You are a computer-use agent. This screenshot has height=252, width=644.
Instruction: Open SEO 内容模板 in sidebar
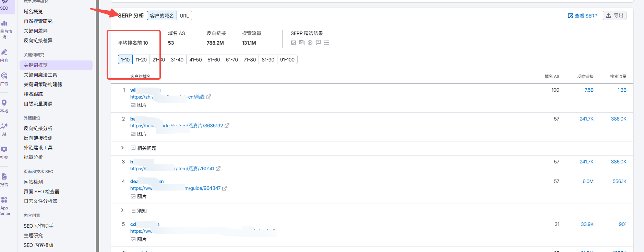pyautogui.click(x=38, y=245)
